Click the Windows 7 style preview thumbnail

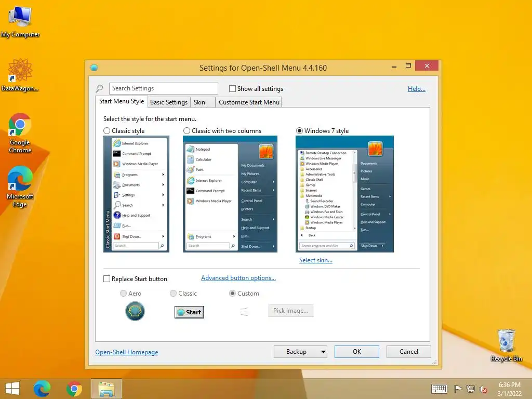click(345, 194)
